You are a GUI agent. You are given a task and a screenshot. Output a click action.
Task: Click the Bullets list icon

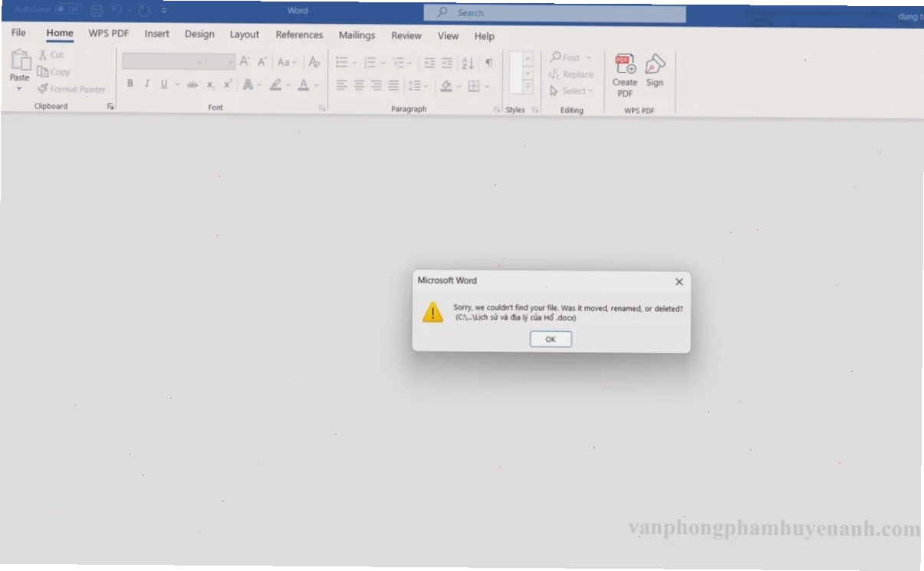tap(342, 63)
